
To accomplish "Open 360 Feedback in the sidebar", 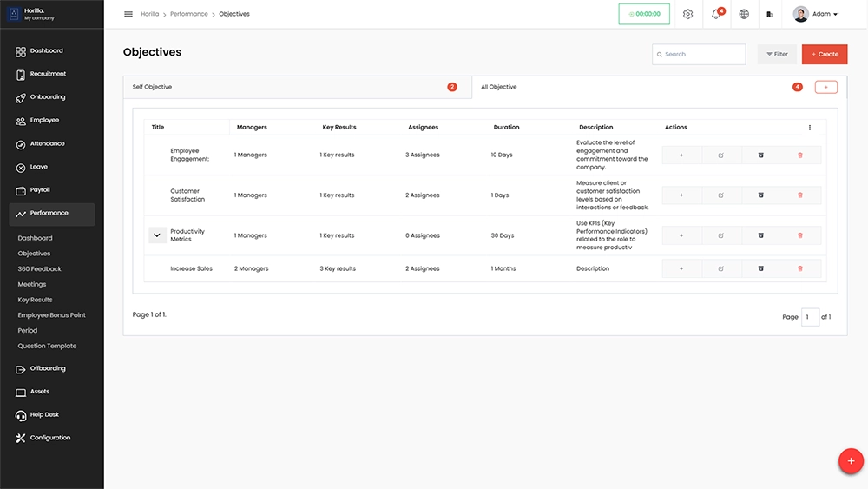I will [x=40, y=269].
